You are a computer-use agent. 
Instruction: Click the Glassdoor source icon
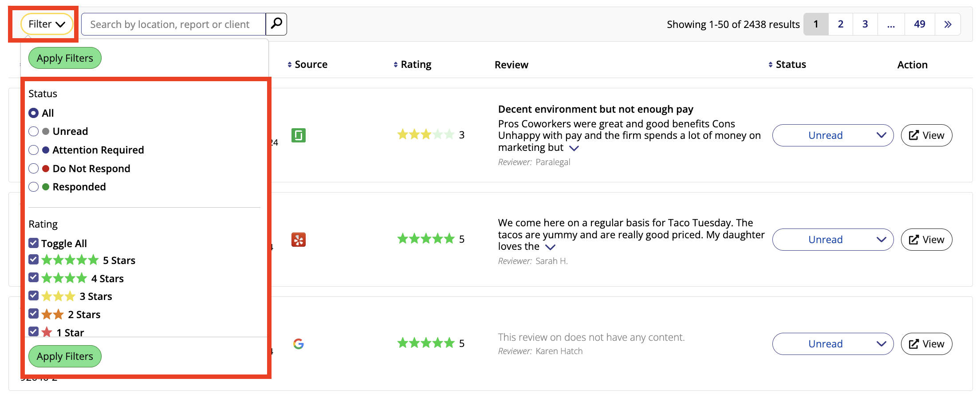tap(298, 135)
